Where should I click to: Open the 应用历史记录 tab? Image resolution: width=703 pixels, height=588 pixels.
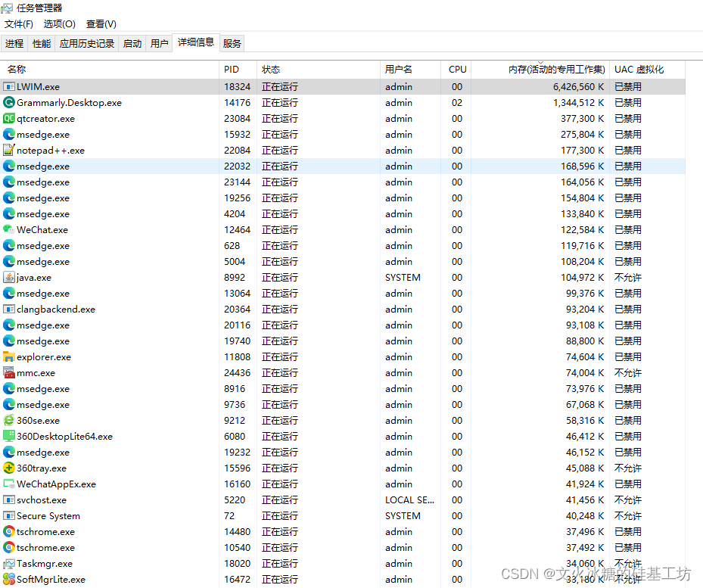[87, 43]
